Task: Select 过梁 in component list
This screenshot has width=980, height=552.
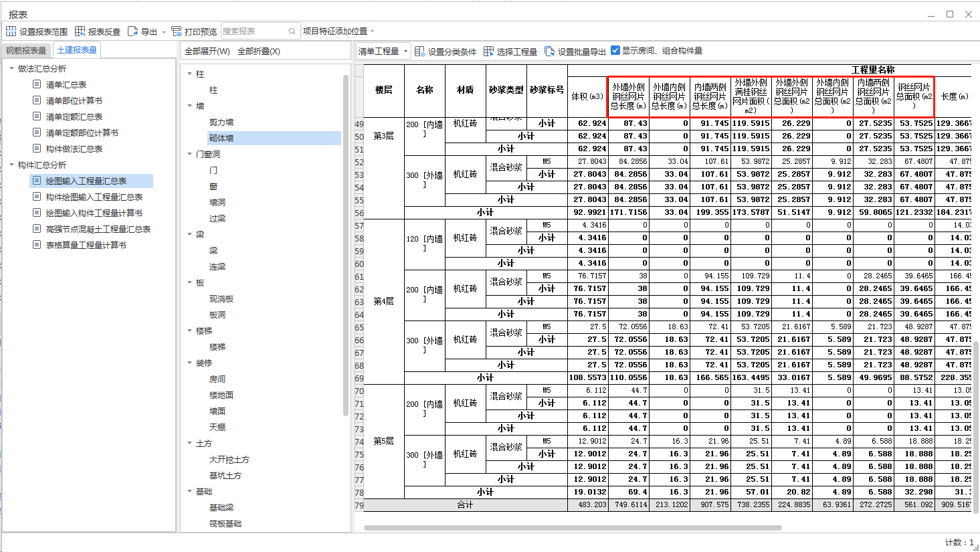Action: coord(217,218)
